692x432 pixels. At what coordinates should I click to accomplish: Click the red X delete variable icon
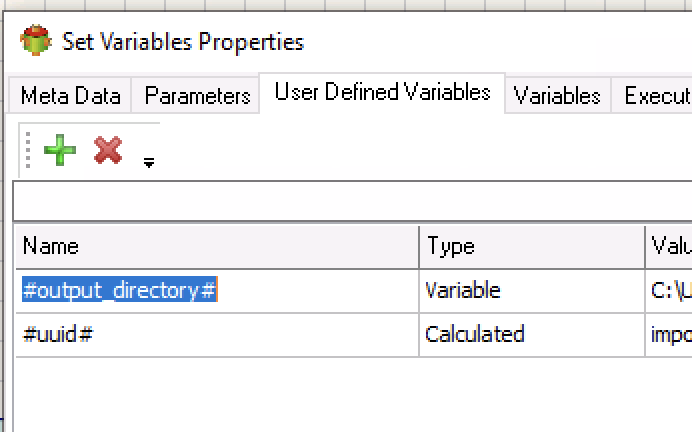(x=108, y=150)
